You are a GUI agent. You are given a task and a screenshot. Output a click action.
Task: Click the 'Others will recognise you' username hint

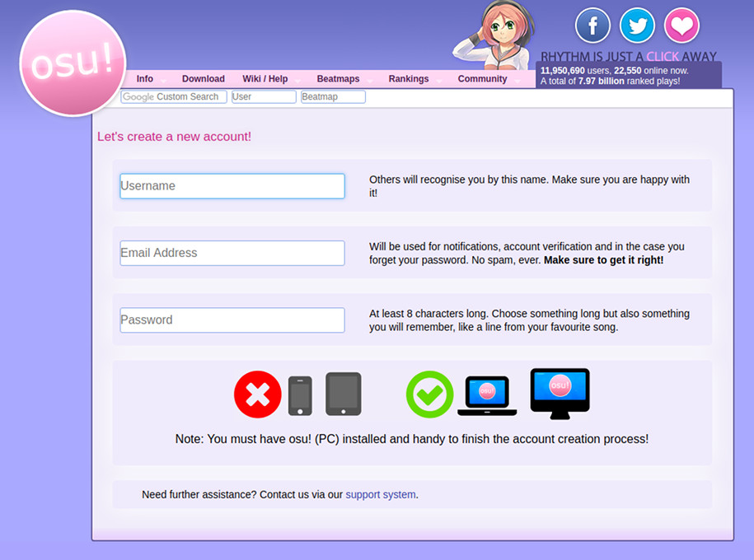click(529, 186)
